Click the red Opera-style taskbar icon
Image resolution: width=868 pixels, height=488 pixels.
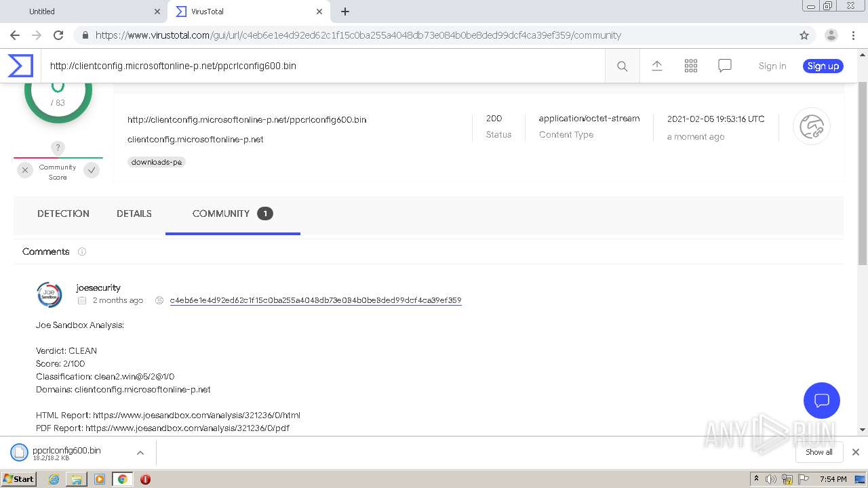(x=145, y=479)
